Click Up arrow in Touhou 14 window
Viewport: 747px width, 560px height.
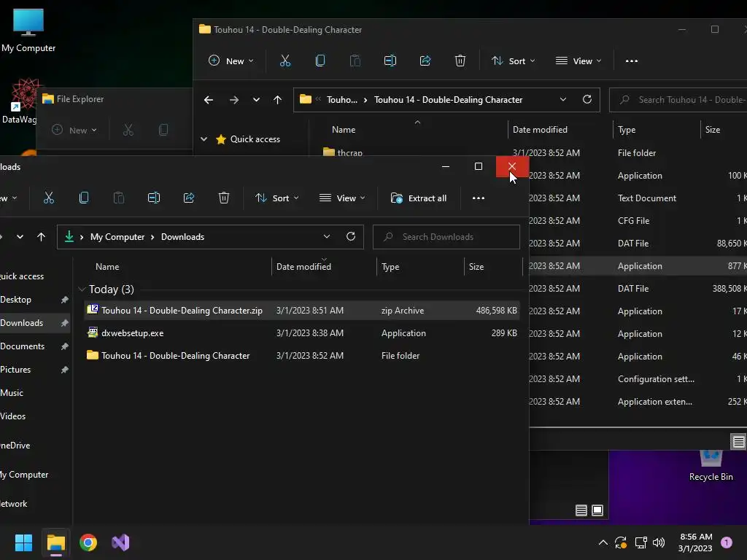pyautogui.click(x=277, y=100)
